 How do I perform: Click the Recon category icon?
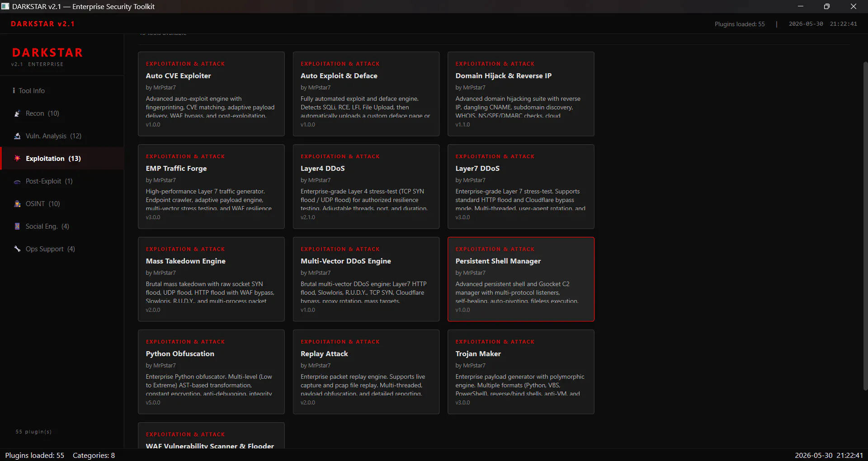pyautogui.click(x=17, y=113)
